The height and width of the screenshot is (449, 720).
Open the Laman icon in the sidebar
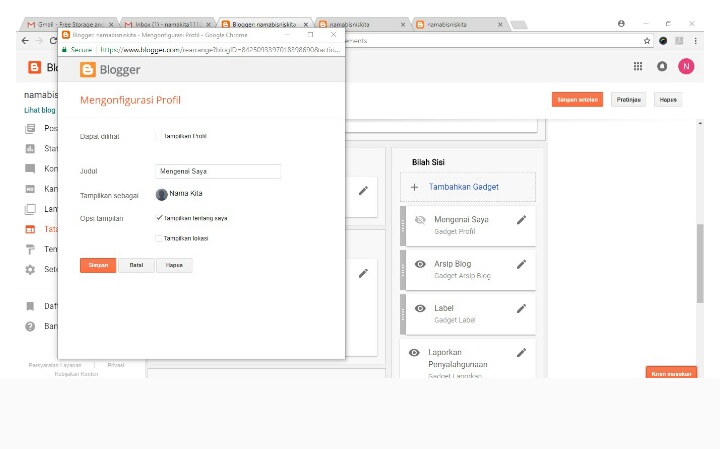[30, 209]
